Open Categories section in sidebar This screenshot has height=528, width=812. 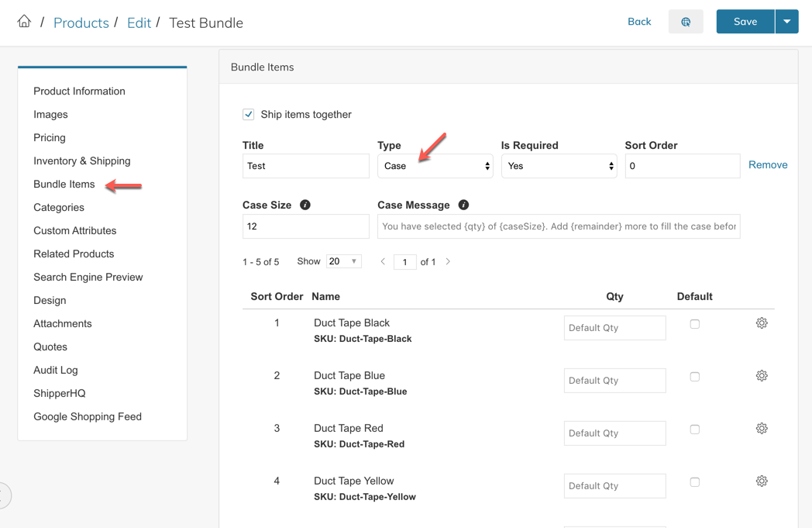[59, 207]
